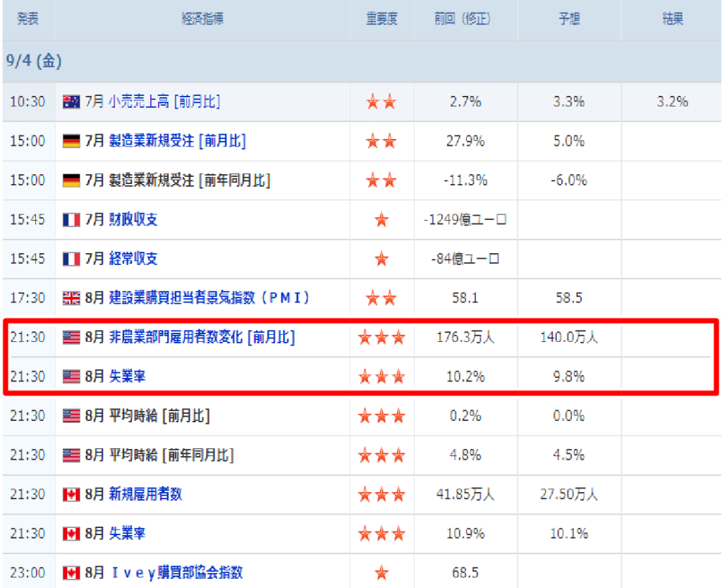
Task: Click the three-star rating for US 失業率
Action: click(x=381, y=377)
